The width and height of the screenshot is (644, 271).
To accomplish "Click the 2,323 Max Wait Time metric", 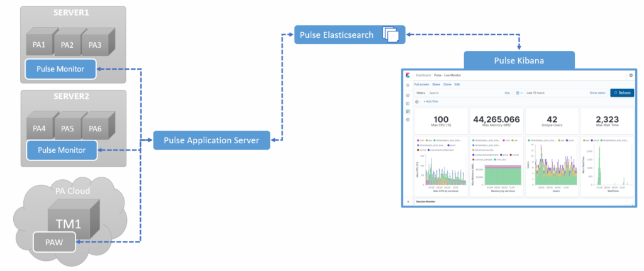I will 607,121.
